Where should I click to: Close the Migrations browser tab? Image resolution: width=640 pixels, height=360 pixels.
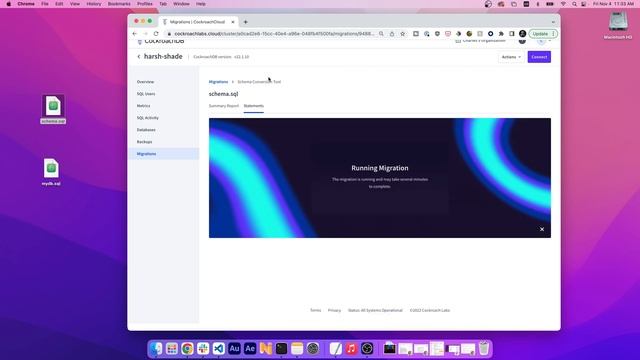233,22
